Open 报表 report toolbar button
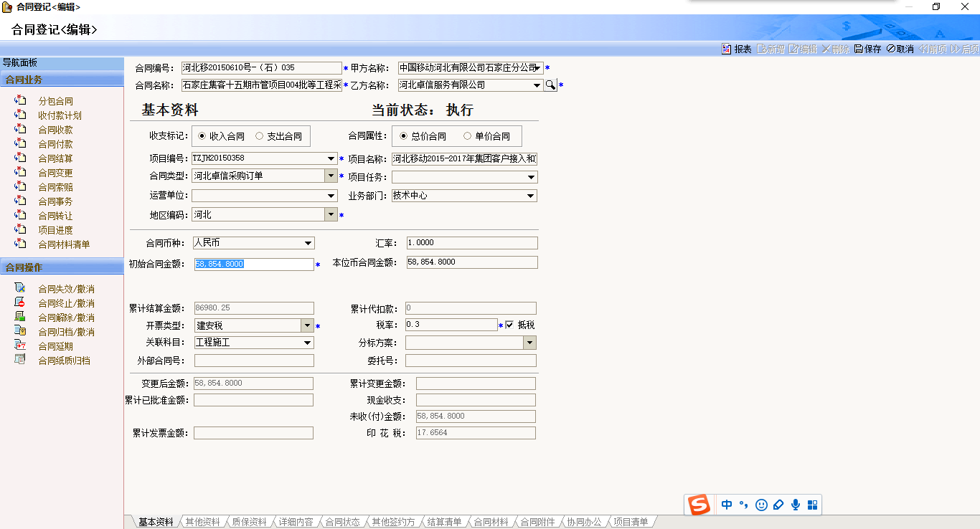 (737, 49)
